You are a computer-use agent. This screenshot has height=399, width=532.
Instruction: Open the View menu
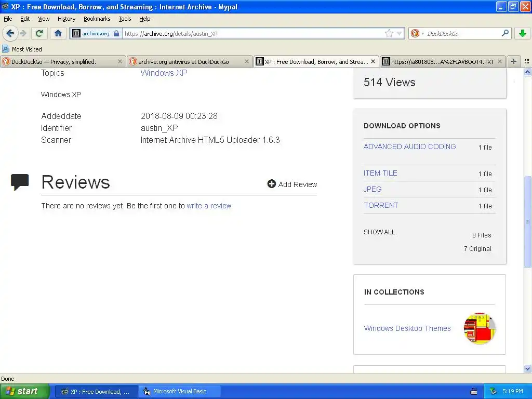coord(44,19)
